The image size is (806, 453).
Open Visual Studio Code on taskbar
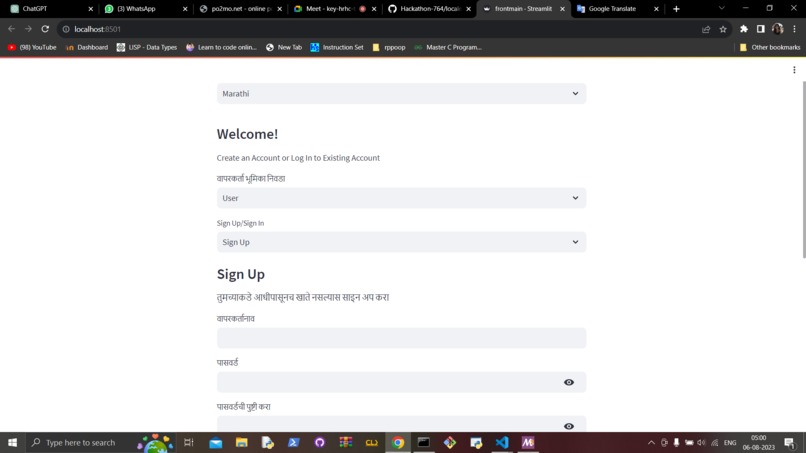pos(502,442)
